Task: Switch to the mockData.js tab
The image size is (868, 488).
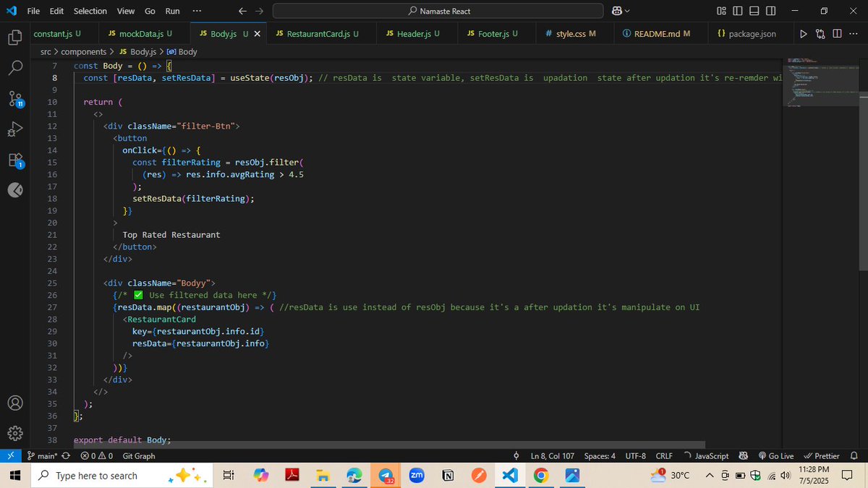Action: (144, 34)
